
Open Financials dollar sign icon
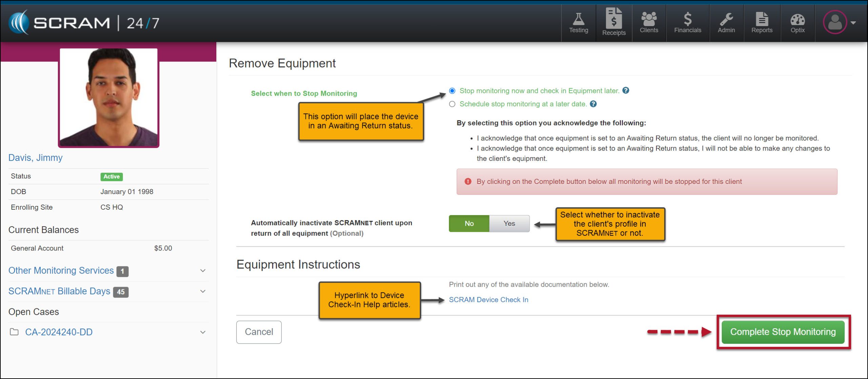click(x=687, y=23)
